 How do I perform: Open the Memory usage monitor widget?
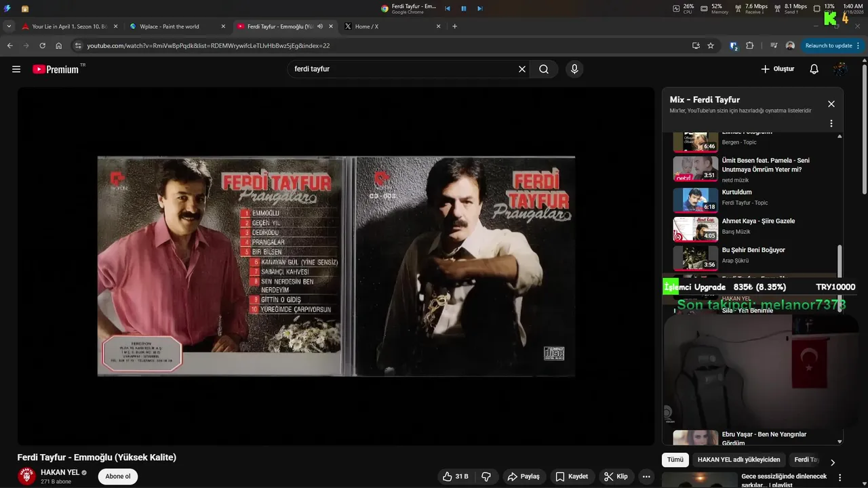tap(714, 8)
